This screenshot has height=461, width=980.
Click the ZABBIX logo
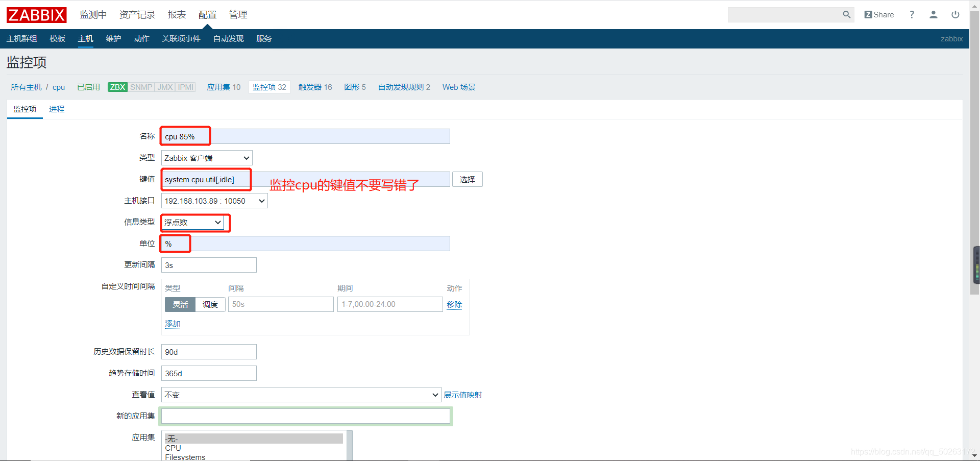[x=36, y=15]
